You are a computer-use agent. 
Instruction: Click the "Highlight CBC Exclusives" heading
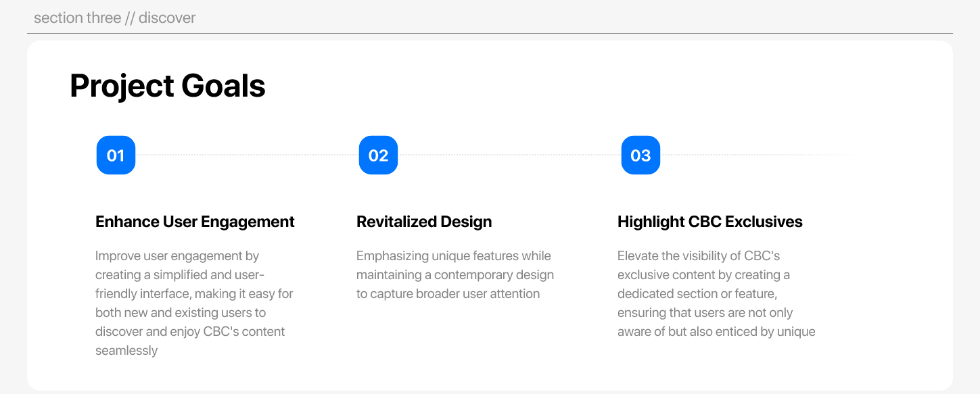[709, 222]
